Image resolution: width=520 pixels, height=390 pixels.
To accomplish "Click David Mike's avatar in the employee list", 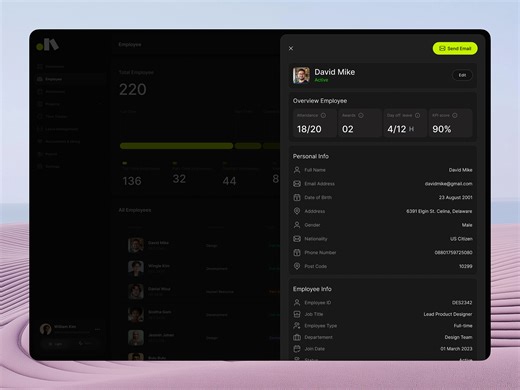I will pyautogui.click(x=136, y=245).
